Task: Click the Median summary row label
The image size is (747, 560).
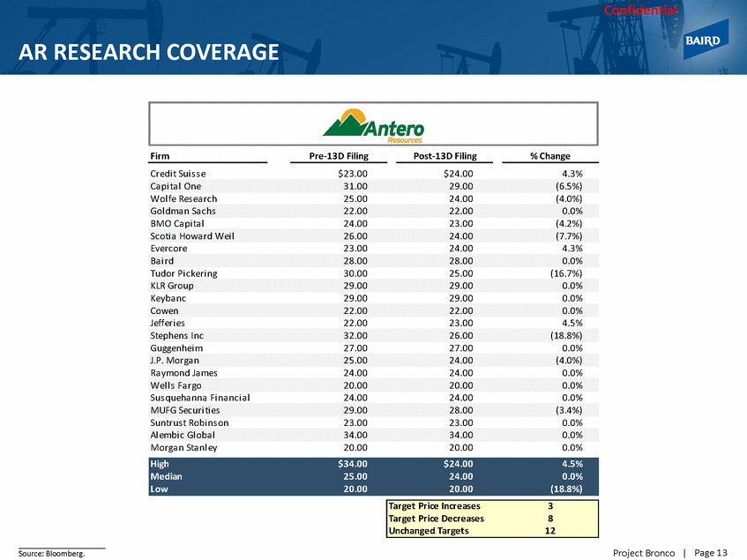Action: (167, 477)
